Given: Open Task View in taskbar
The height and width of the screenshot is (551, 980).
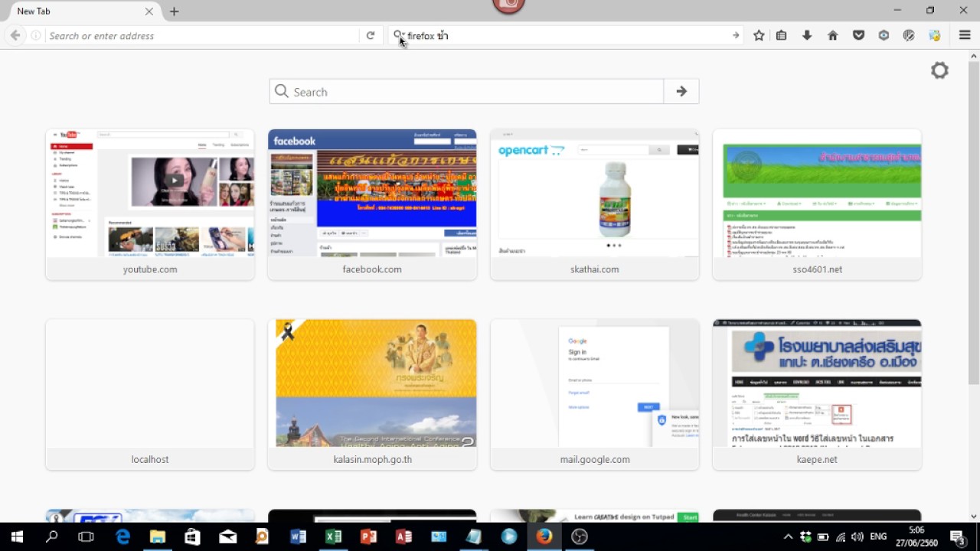Looking at the screenshot, I should [87, 536].
